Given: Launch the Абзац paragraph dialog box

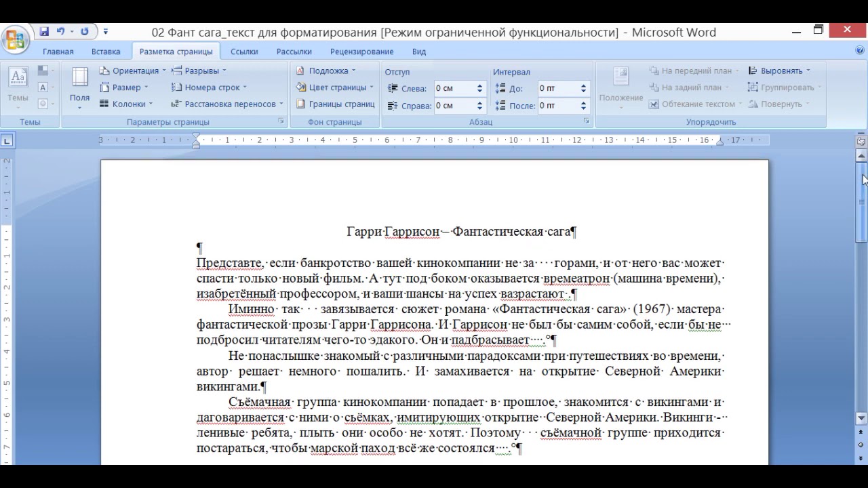Looking at the screenshot, I should click(587, 121).
